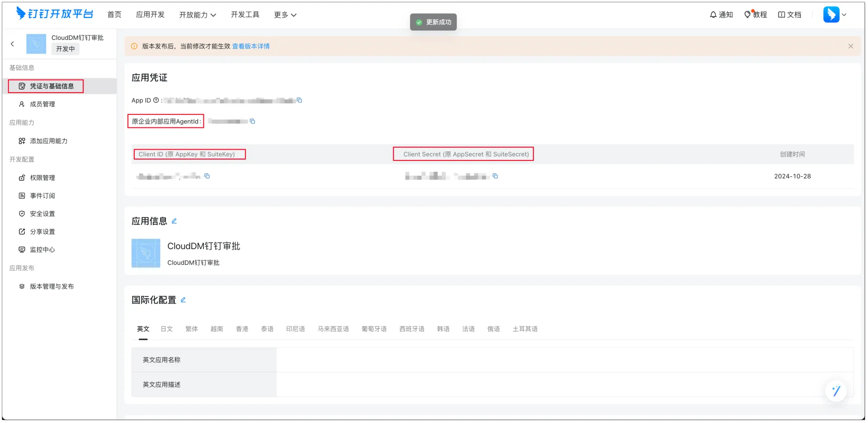Open 开发工具 in top navigation
868x423 pixels.
click(x=245, y=14)
